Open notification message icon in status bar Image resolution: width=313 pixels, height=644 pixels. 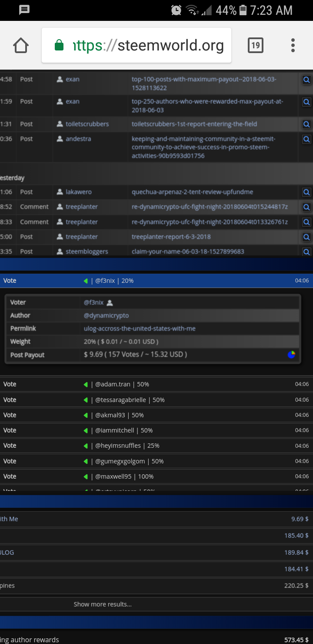click(24, 10)
